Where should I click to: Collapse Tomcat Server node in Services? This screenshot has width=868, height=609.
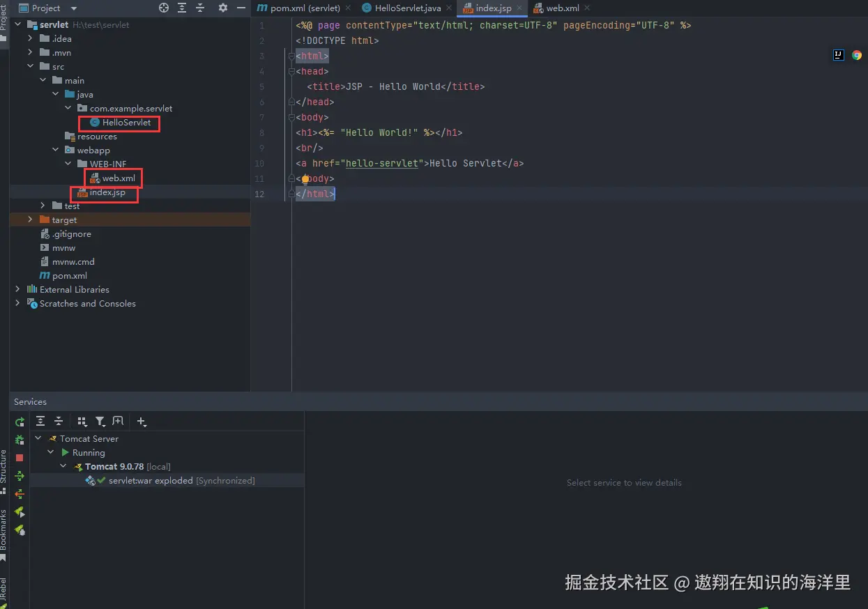tap(38, 438)
